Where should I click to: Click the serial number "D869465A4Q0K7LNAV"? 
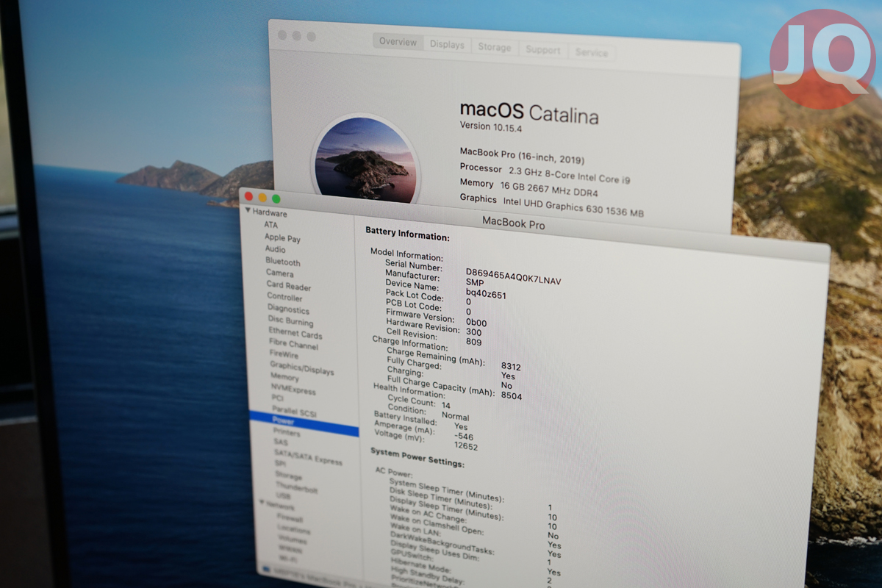[513, 276]
